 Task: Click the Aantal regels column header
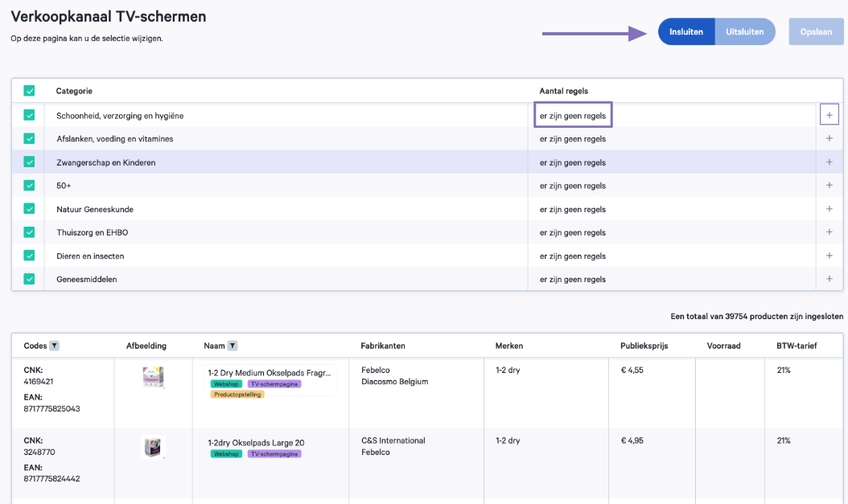point(563,91)
